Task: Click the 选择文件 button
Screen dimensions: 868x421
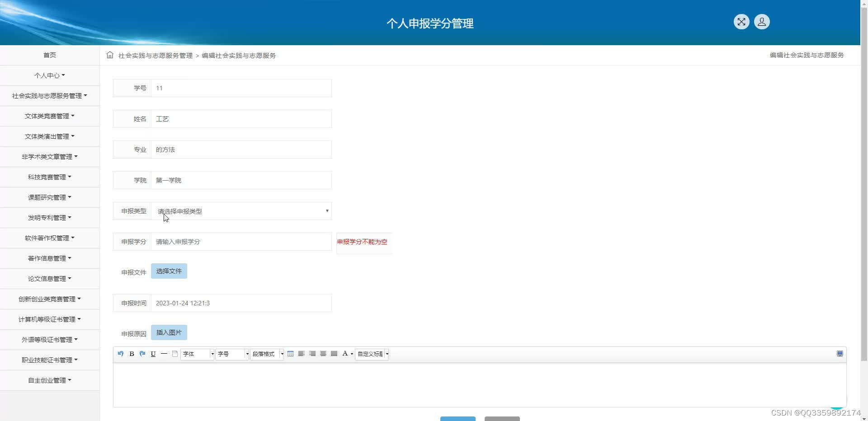Action: point(169,271)
